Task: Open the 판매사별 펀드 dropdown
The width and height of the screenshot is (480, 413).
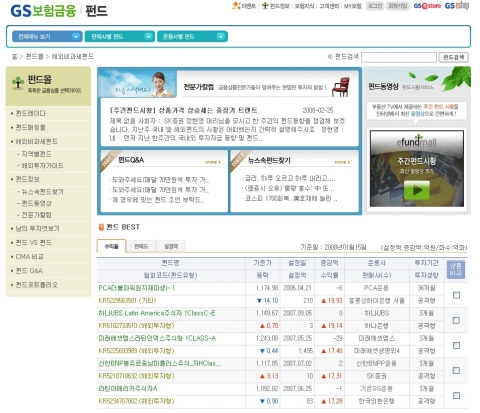Action: point(120,36)
